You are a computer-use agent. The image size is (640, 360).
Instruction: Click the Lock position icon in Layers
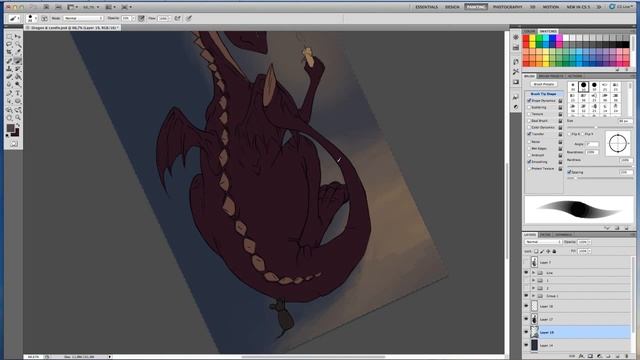548,251
